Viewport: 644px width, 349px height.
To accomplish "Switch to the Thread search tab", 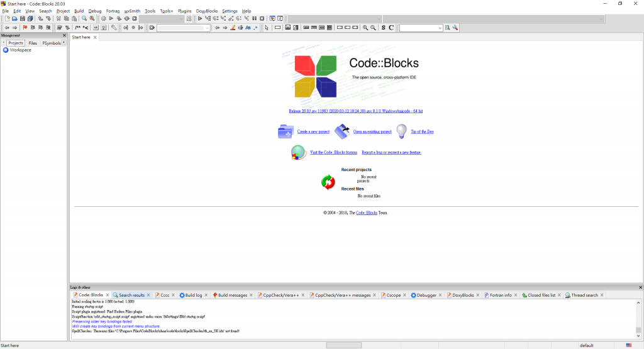I will coord(584,295).
